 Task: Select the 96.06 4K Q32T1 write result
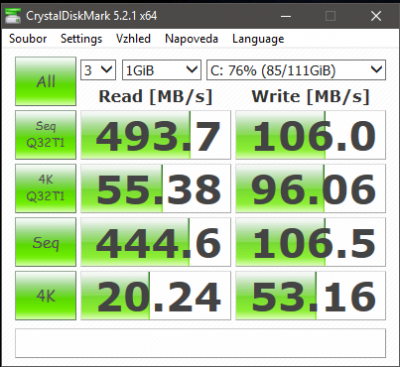pos(311,188)
